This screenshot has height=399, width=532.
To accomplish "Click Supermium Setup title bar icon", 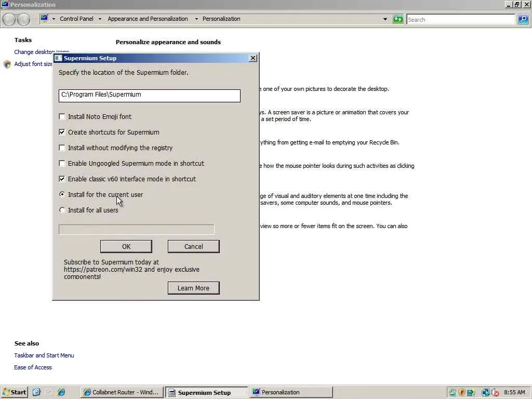I will tap(58, 58).
